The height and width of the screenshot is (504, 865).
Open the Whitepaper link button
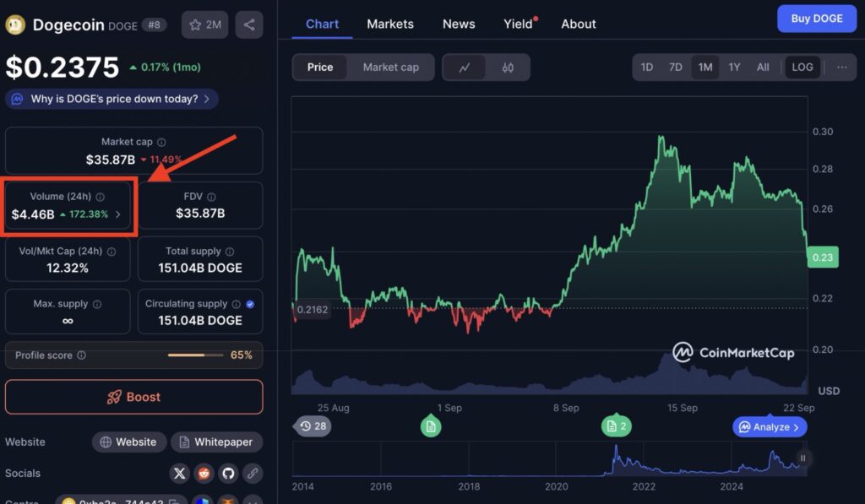pos(216,442)
